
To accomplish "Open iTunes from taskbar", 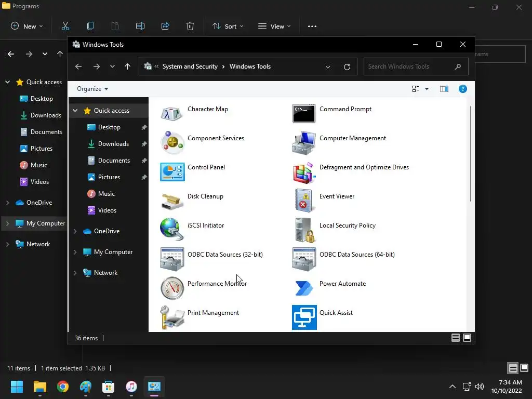I will tap(131, 387).
